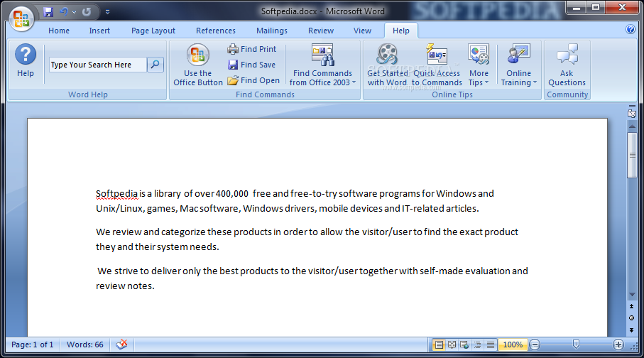Open Word Help with large question icon
The height and width of the screenshot is (358, 644).
tap(26, 61)
